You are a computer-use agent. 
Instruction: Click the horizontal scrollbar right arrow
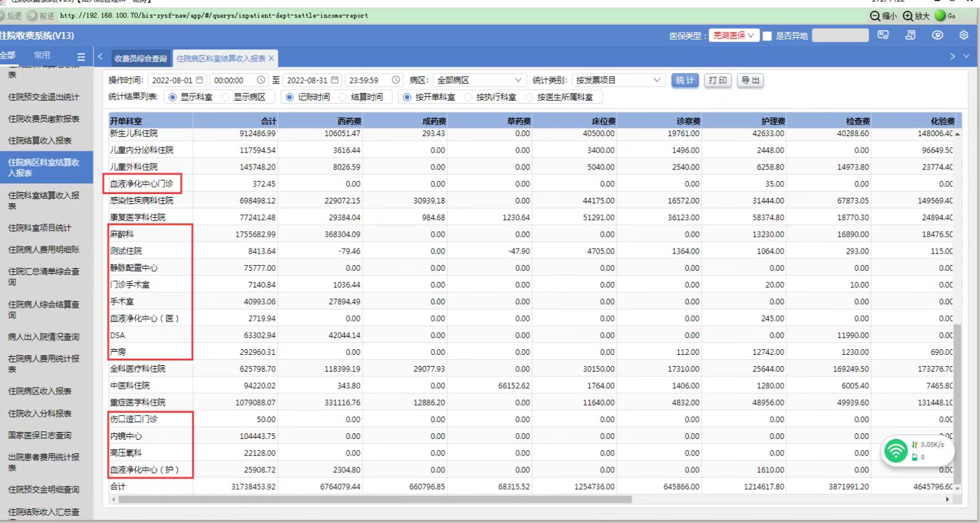947,500
